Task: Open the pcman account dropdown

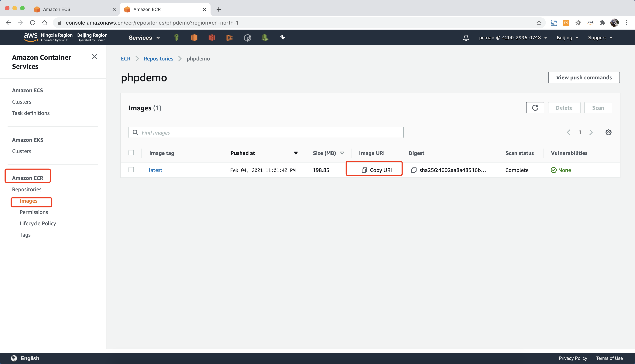Action: [513, 38]
